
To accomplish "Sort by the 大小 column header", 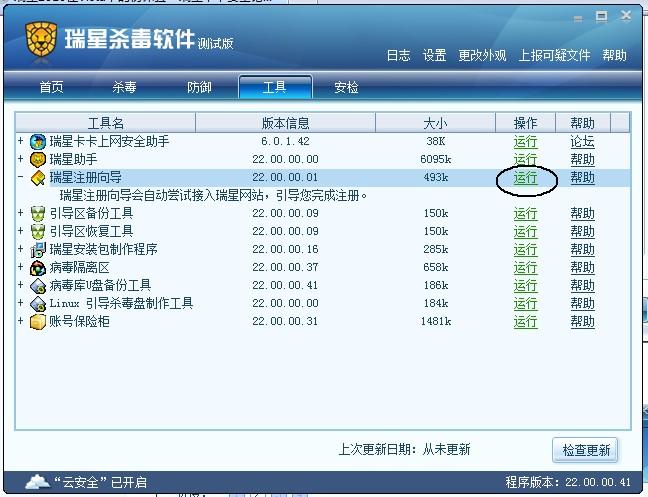I will pyautogui.click(x=435, y=123).
